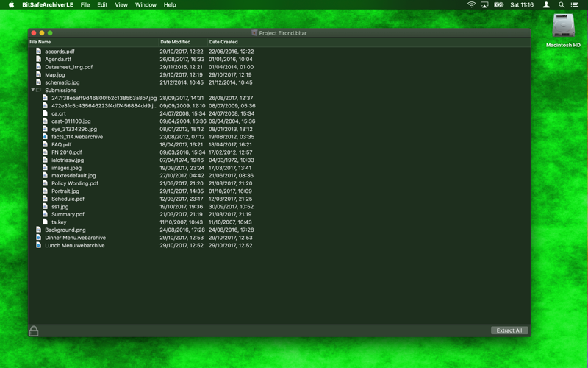Click the Extract All button

[x=509, y=330]
